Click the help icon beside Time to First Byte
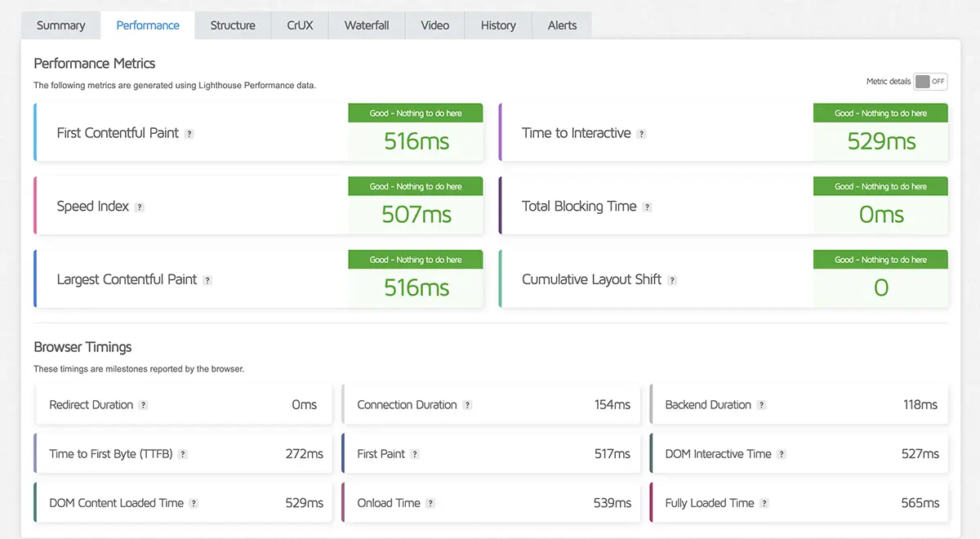Viewport: 980px width, 539px height. [x=183, y=454]
